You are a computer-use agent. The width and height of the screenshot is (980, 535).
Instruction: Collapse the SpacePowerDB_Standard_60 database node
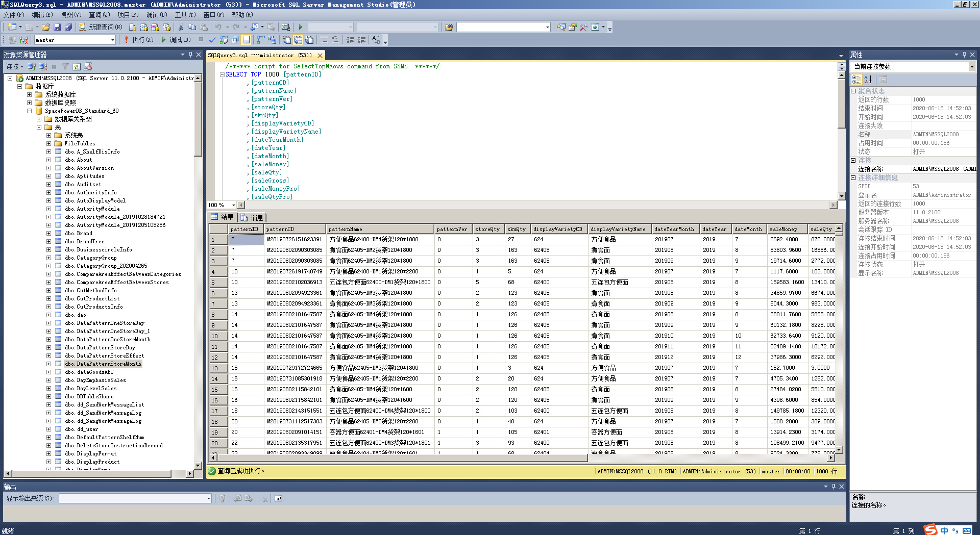29,111
